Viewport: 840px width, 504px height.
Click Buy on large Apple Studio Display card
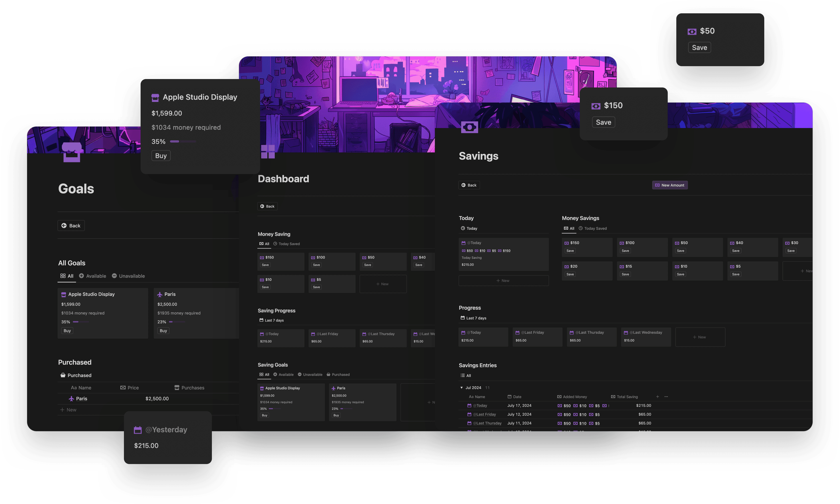pyautogui.click(x=161, y=156)
